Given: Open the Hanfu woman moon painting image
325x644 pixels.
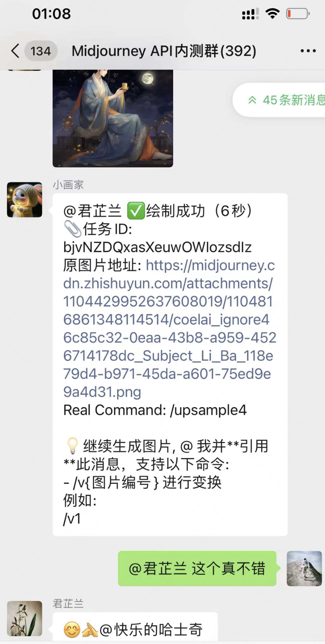Looking at the screenshot, I should pyautogui.click(x=113, y=118).
